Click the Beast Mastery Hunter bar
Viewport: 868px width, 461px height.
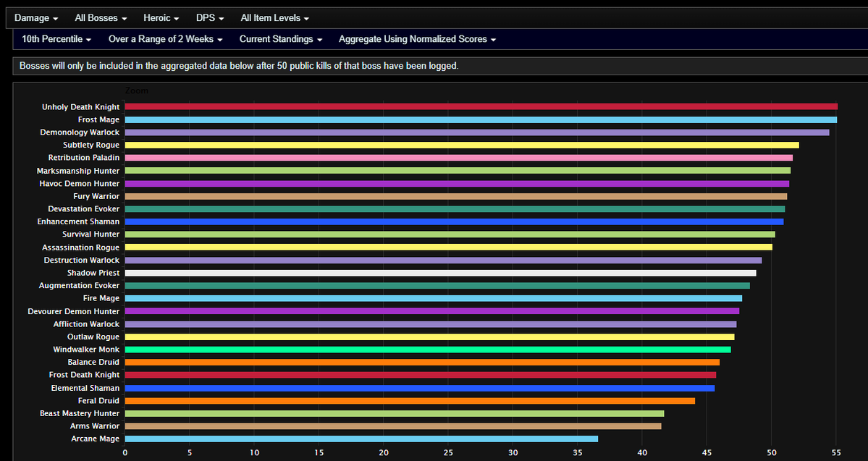click(395, 413)
